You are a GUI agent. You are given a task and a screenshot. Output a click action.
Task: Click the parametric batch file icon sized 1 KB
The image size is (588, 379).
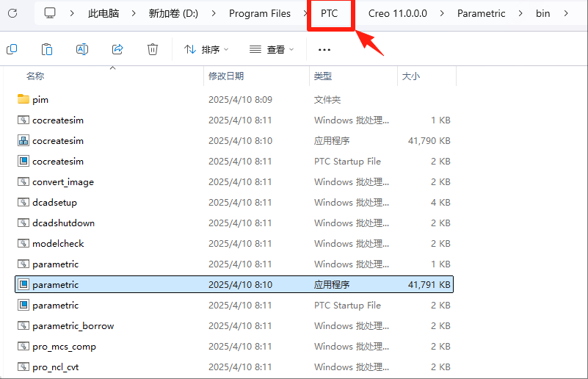[23, 264]
